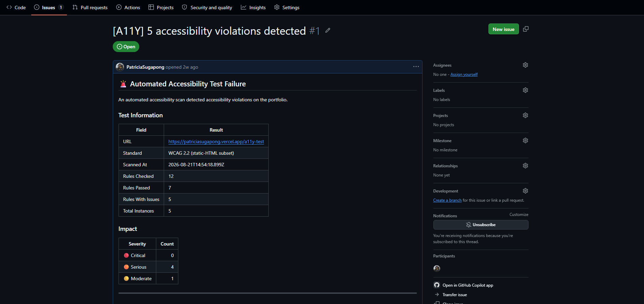
Task: Go to the Code tab
Action: point(16,7)
